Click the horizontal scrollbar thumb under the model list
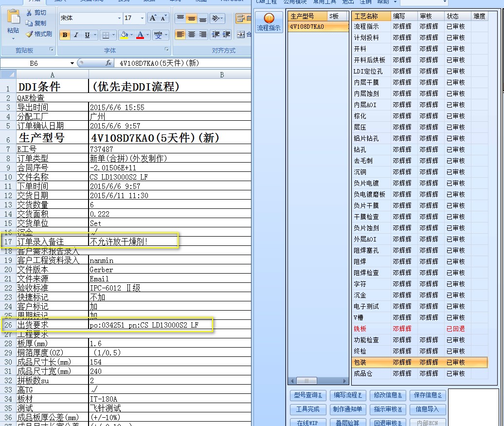This screenshot has height=426, width=504. (306, 381)
